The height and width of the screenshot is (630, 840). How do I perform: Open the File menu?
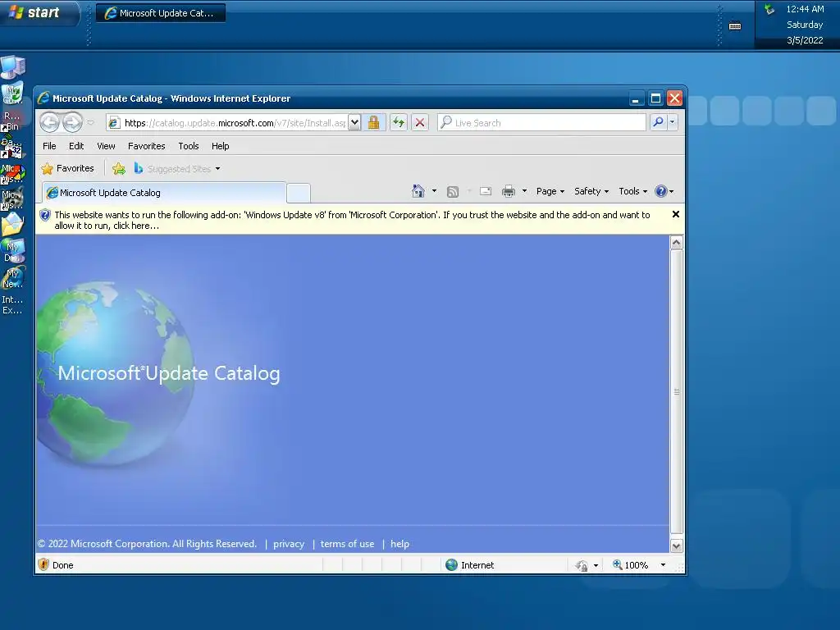(49, 146)
